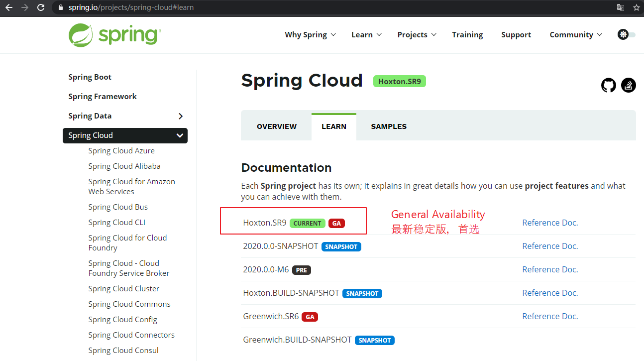Open Spring Framework in the sidebar

point(103,97)
